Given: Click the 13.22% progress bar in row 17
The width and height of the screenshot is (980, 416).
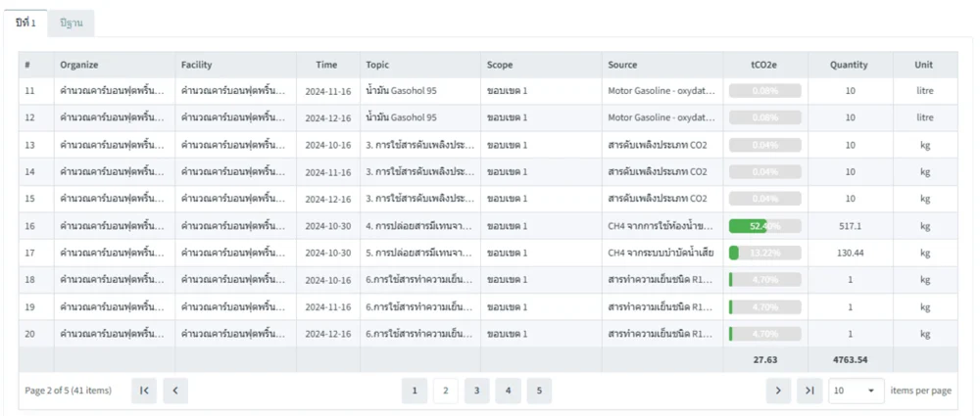Looking at the screenshot, I should [764, 253].
